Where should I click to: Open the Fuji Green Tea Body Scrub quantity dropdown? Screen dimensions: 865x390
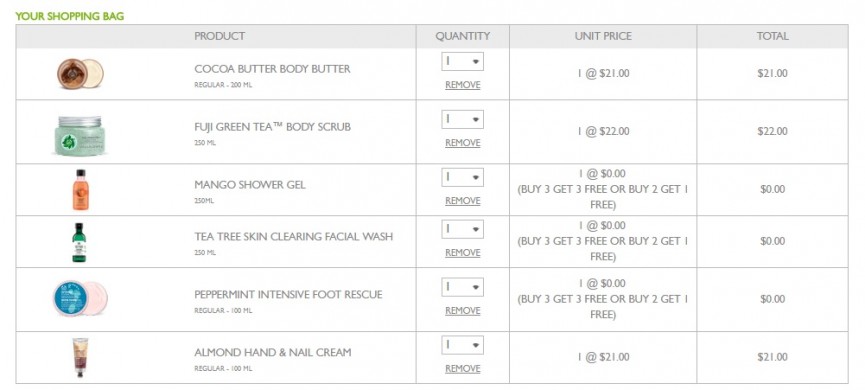[x=462, y=119]
